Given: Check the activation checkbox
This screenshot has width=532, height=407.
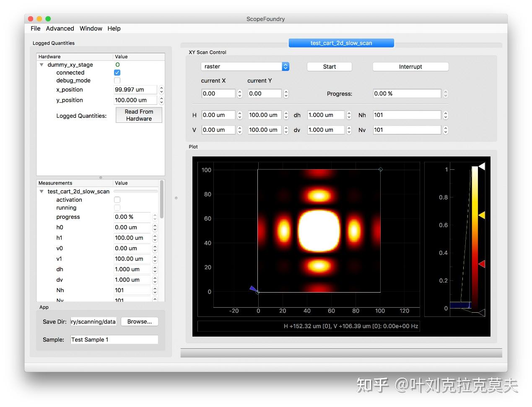Looking at the screenshot, I should click(x=117, y=200).
